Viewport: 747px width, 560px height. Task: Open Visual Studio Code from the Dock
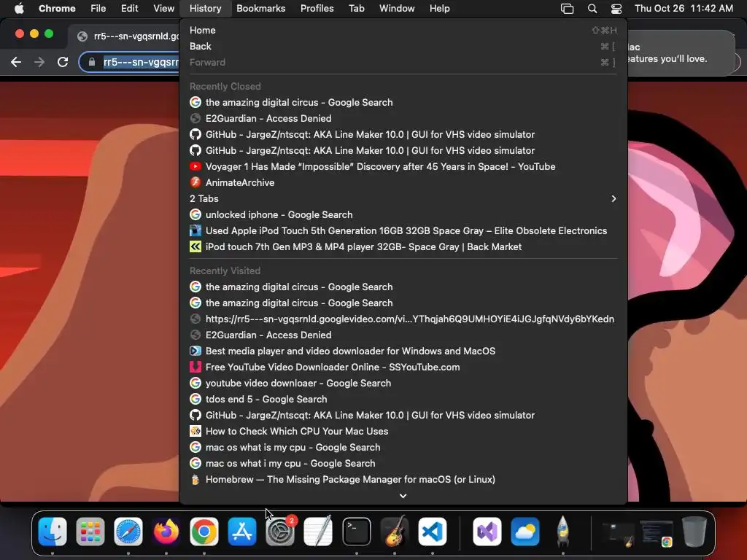point(433,532)
